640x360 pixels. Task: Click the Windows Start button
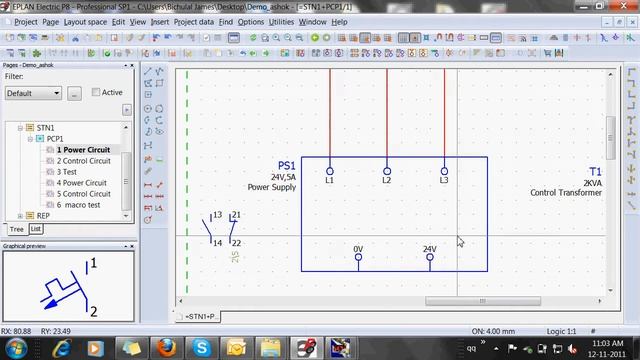[x=16, y=348]
